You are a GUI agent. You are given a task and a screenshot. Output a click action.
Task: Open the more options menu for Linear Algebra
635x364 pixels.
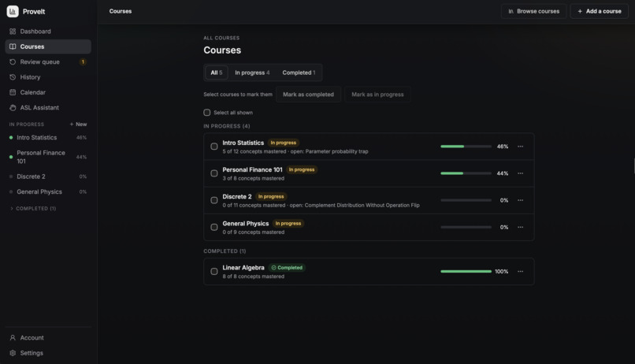521,272
